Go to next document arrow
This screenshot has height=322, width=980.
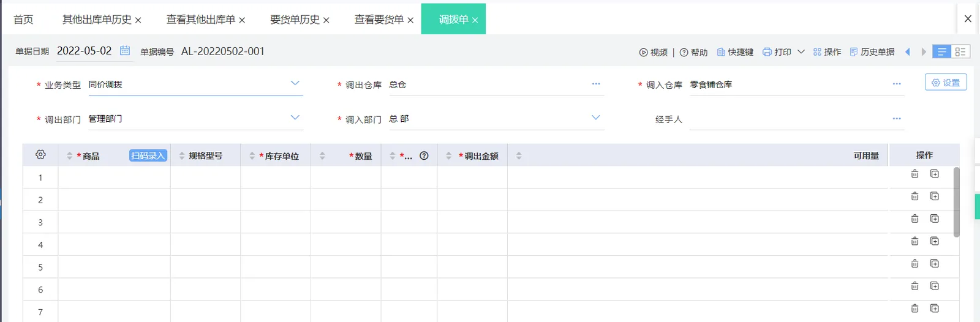coord(924,52)
